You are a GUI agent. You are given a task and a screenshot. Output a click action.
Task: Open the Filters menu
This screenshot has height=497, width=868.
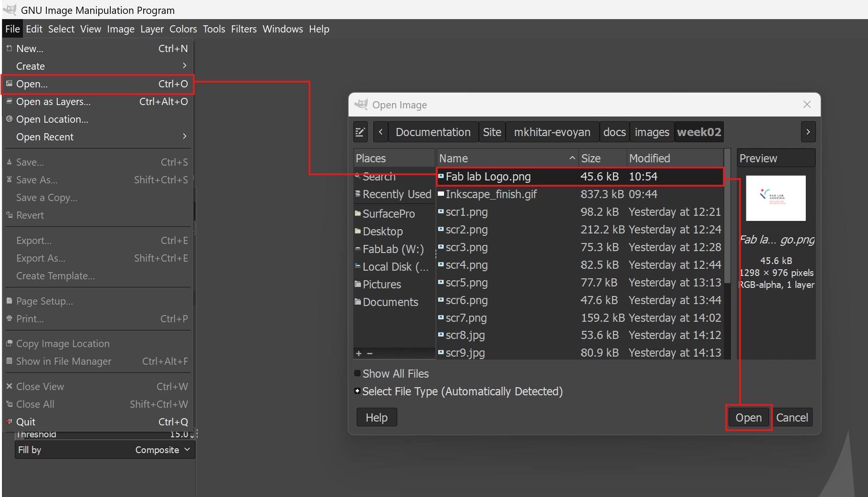click(244, 29)
